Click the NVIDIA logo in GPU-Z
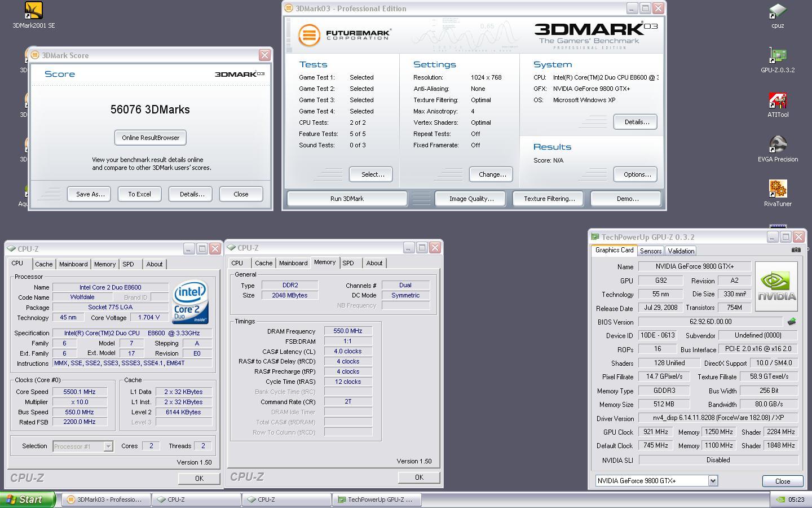Viewport: 812px width, 508px height. coord(776,286)
